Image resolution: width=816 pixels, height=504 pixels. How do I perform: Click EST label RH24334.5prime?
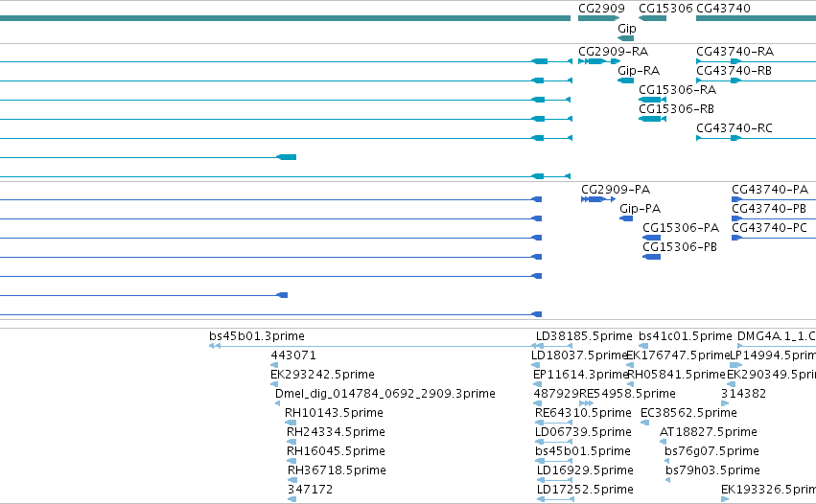point(336,433)
